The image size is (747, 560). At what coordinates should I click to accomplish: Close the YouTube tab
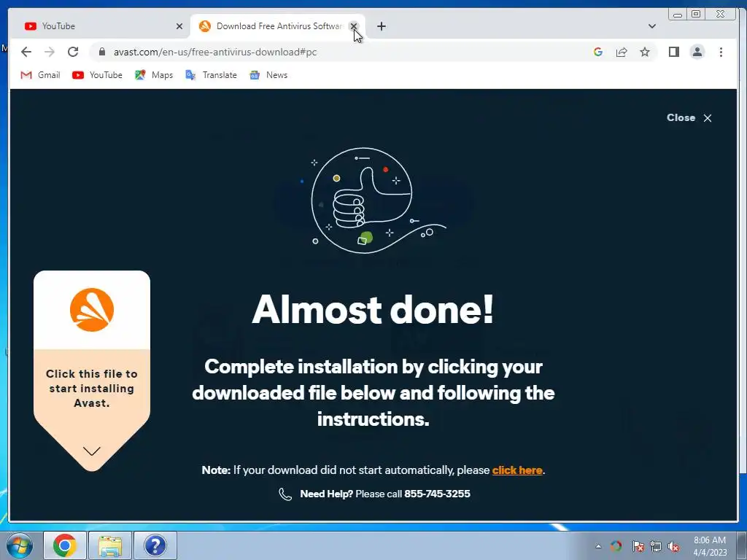(x=179, y=26)
